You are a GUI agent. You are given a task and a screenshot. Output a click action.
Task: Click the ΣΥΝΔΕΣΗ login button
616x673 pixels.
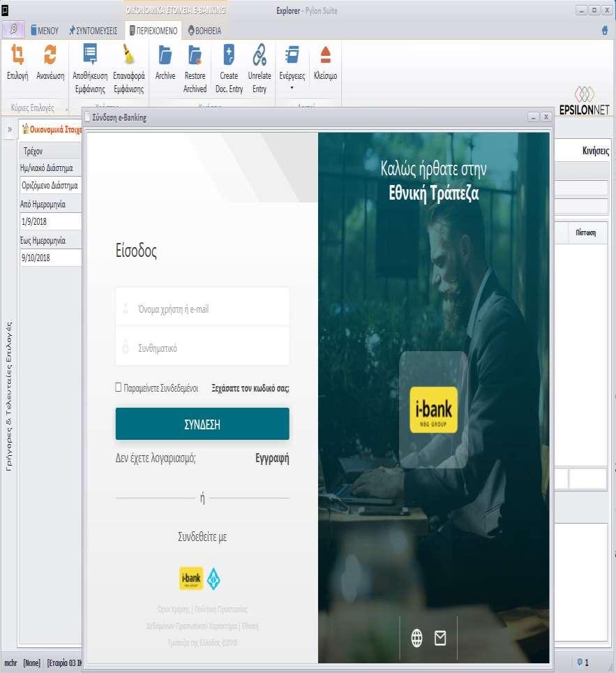(202, 424)
